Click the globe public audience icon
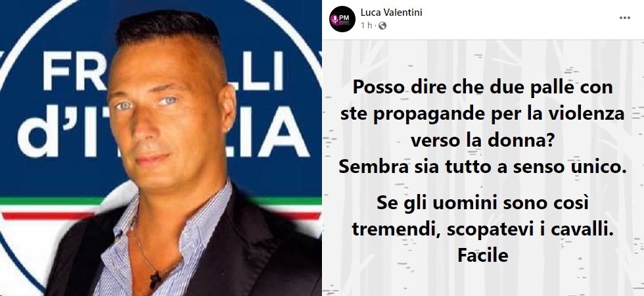 point(382,26)
